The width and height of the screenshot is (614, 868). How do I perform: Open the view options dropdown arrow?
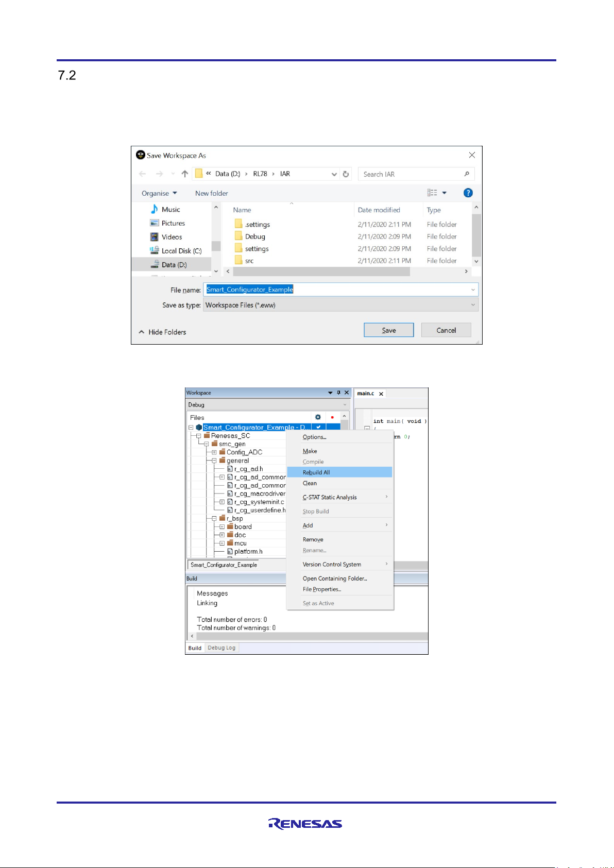pos(444,193)
